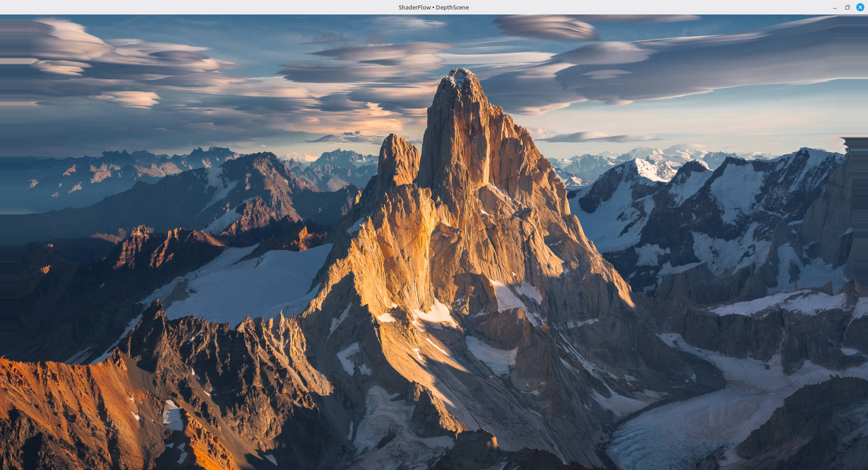Click the ShaderFlow • DepthScene title text
The height and width of the screenshot is (470, 868).
[434, 7]
